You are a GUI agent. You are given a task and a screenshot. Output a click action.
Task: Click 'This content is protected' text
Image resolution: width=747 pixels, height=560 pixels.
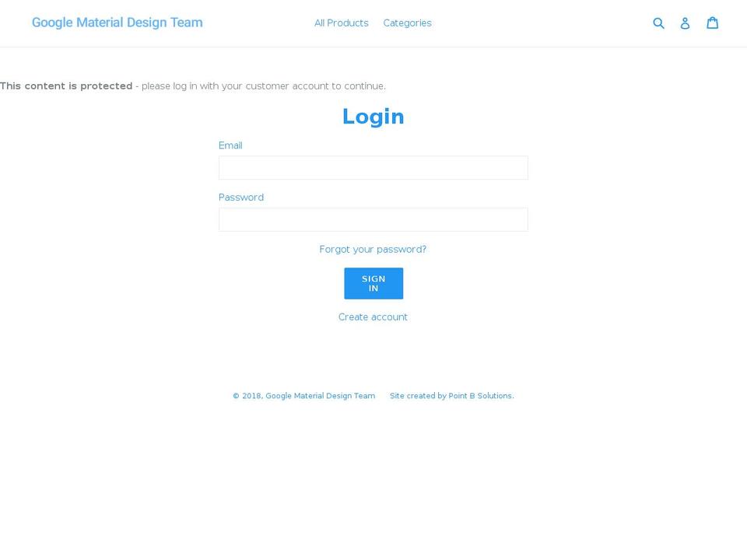click(66, 86)
